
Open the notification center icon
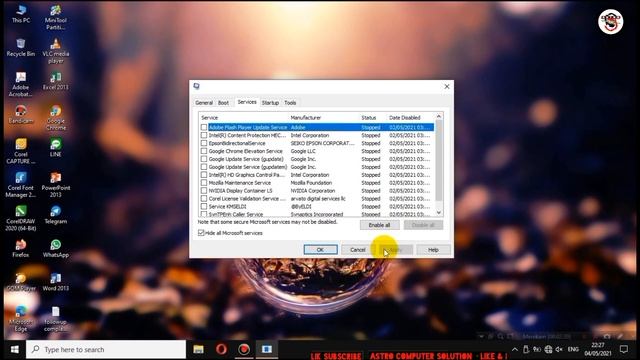pyautogui.click(x=624, y=349)
